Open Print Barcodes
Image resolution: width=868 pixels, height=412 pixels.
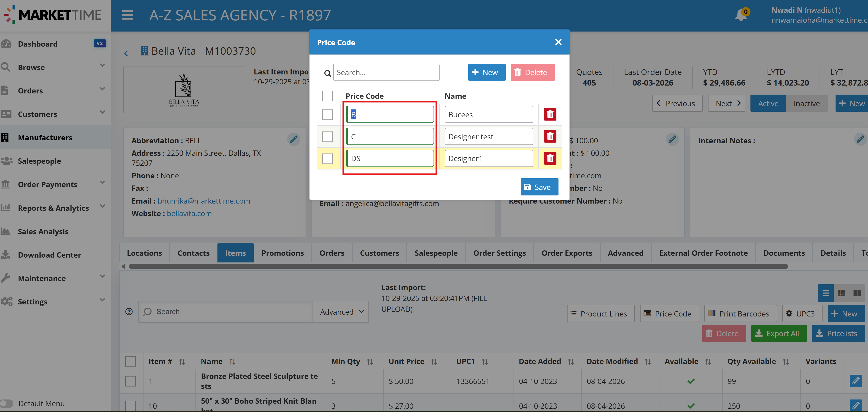(740, 314)
